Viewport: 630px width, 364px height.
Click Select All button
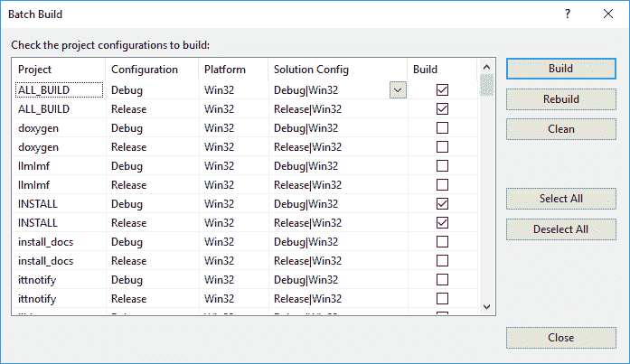click(x=560, y=199)
